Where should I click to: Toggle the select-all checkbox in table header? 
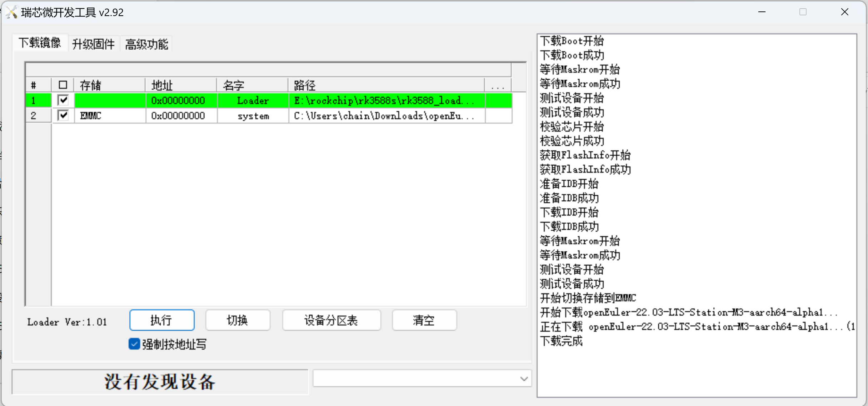point(63,85)
